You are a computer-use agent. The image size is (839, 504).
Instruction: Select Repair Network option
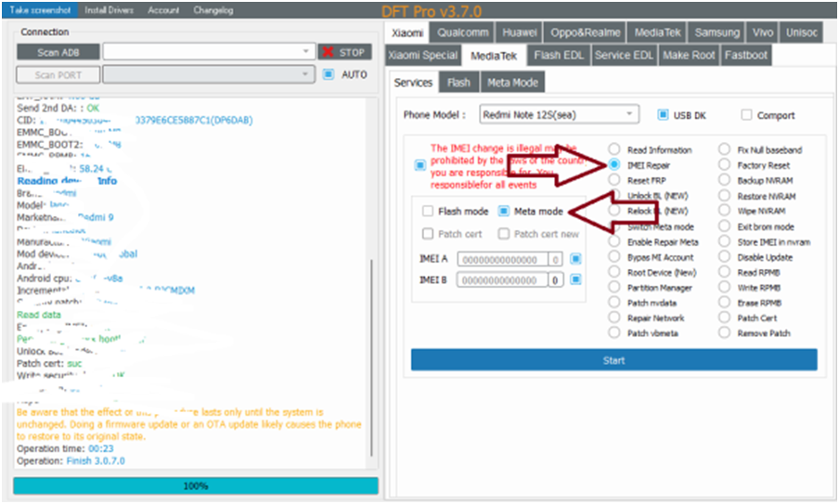pos(614,317)
